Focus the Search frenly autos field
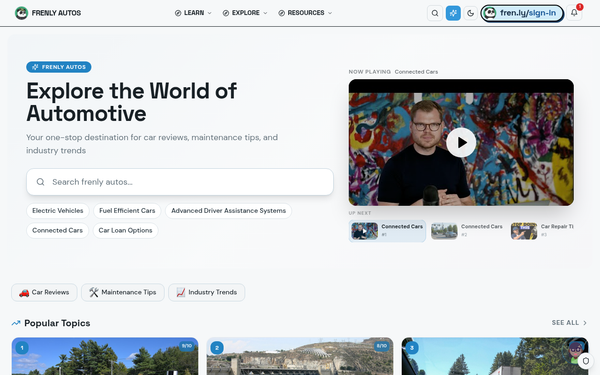Screen dimensions: 600x375 point(180,182)
